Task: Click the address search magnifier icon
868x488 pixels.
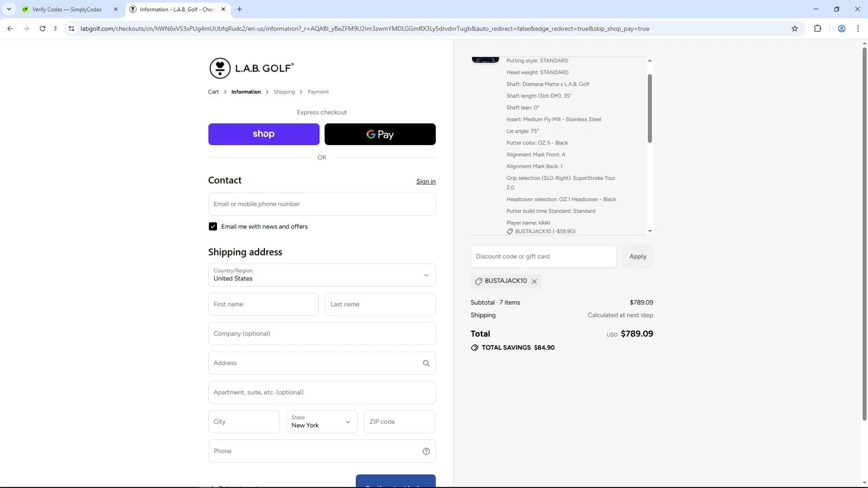Action: click(426, 363)
